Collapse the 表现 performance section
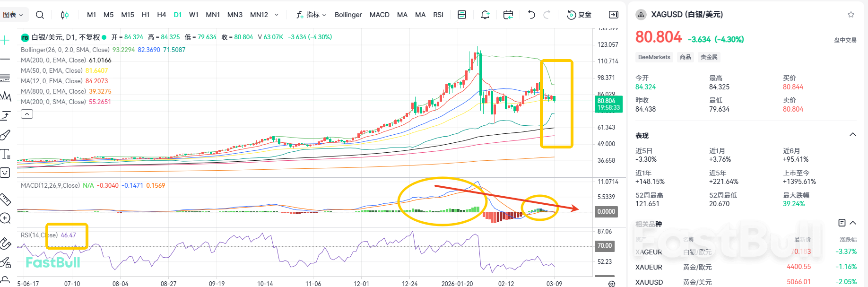868x287 pixels. (853, 135)
